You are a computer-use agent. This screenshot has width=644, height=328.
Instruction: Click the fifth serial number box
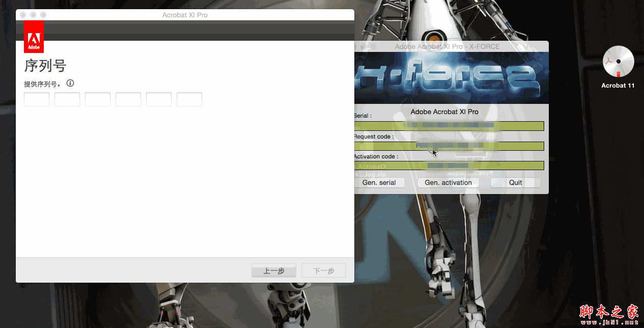tap(159, 99)
